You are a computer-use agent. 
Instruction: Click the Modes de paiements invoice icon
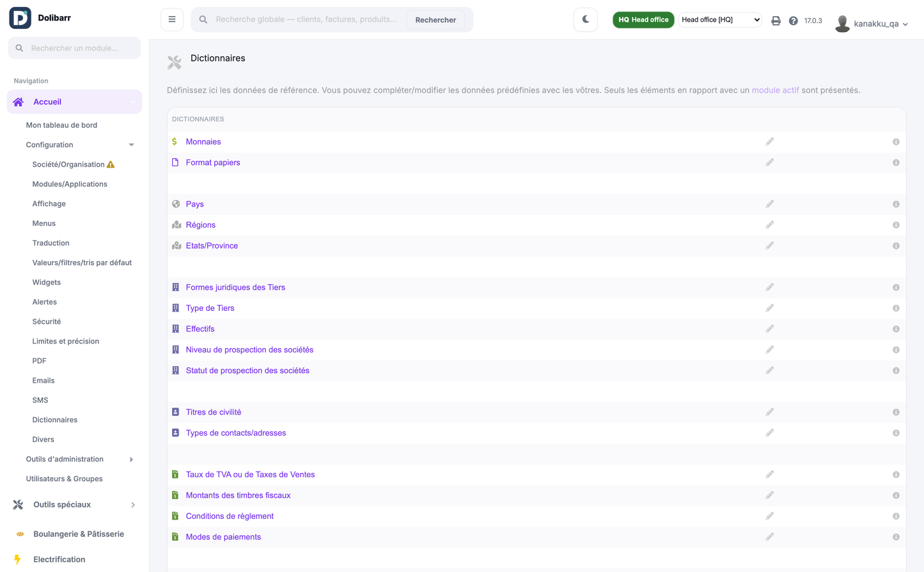pos(175,537)
